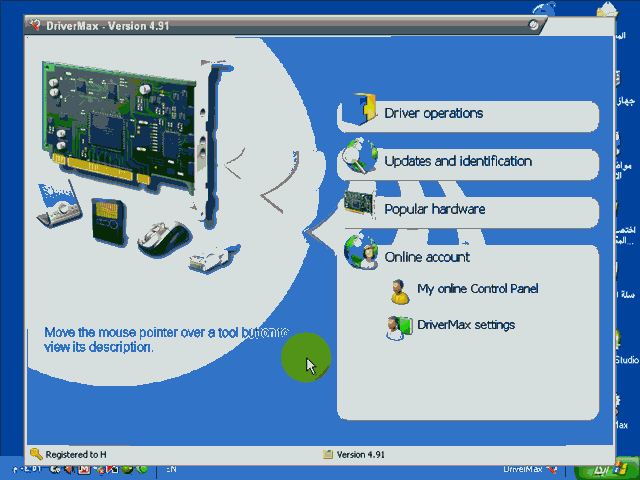Click the Driver operations folder icon
640x480 pixels.
pyautogui.click(x=360, y=109)
